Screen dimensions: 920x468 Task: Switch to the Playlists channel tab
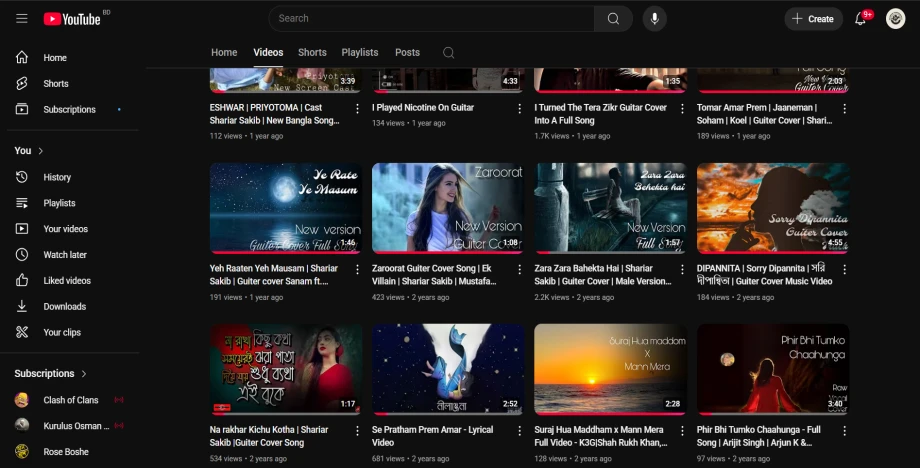click(360, 53)
